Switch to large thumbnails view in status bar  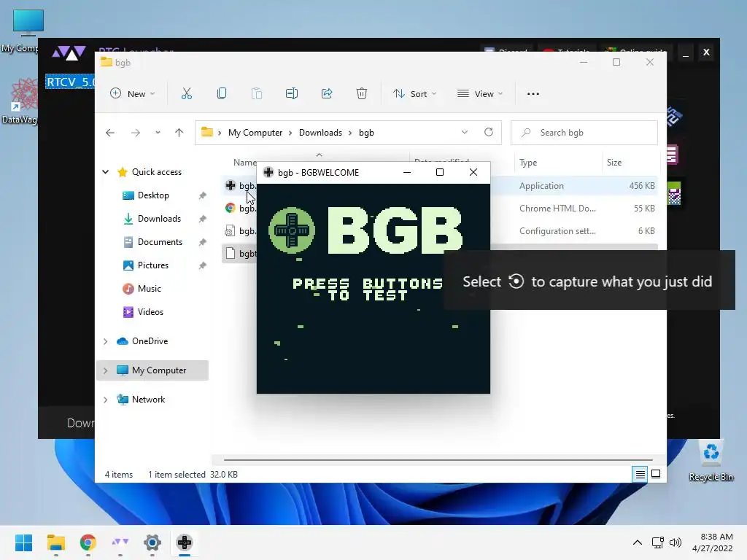[x=656, y=474]
